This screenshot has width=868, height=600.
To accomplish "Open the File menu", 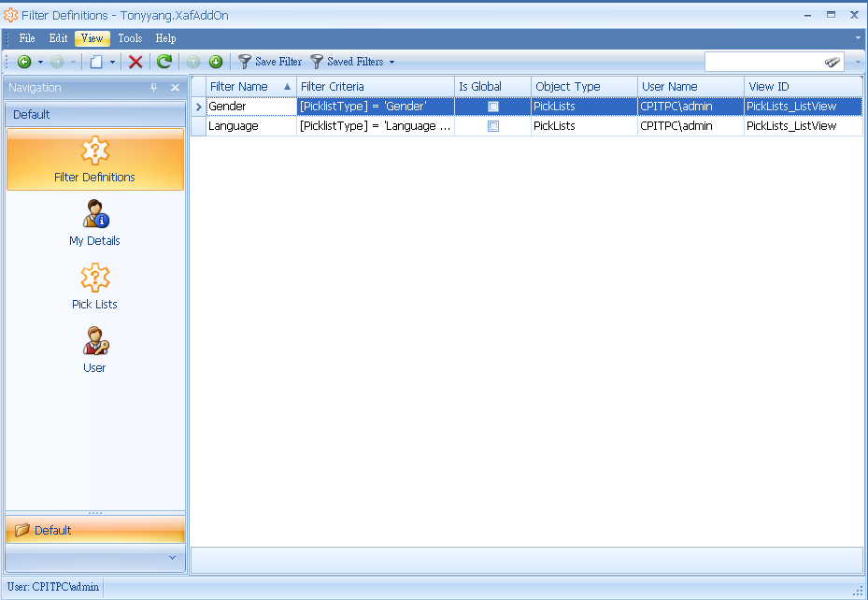I will tap(26, 38).
